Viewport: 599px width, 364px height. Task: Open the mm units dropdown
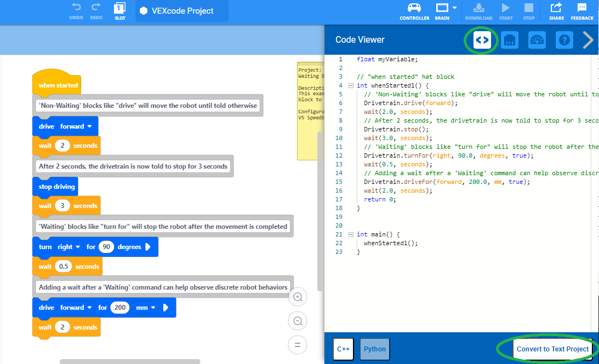(x=146, y=308)
